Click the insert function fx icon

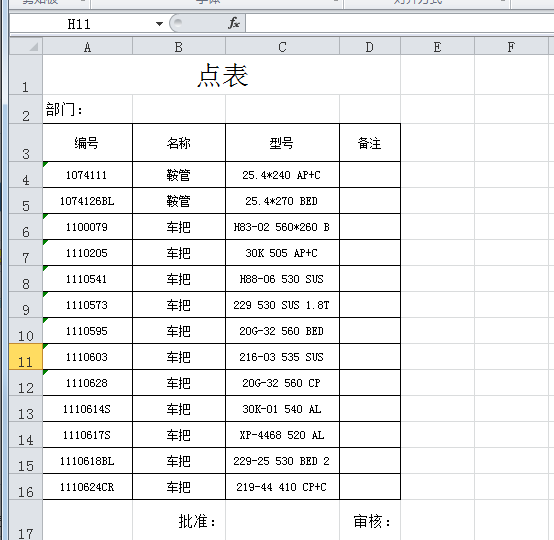pyautogui.click(x=234, y=23)
